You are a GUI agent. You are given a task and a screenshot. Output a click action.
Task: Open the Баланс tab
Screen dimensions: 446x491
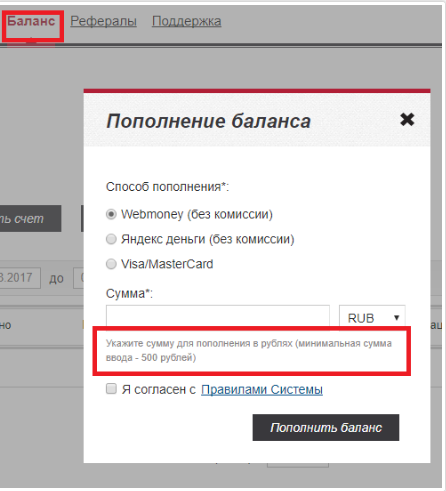(31, 22)
